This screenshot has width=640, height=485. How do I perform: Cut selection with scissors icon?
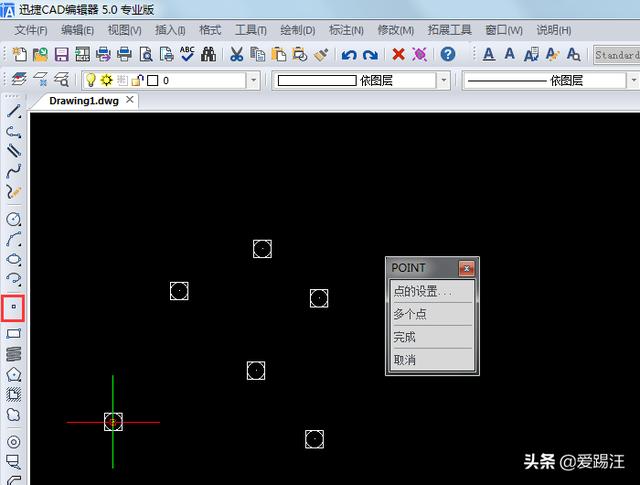(x=236, y=54)
